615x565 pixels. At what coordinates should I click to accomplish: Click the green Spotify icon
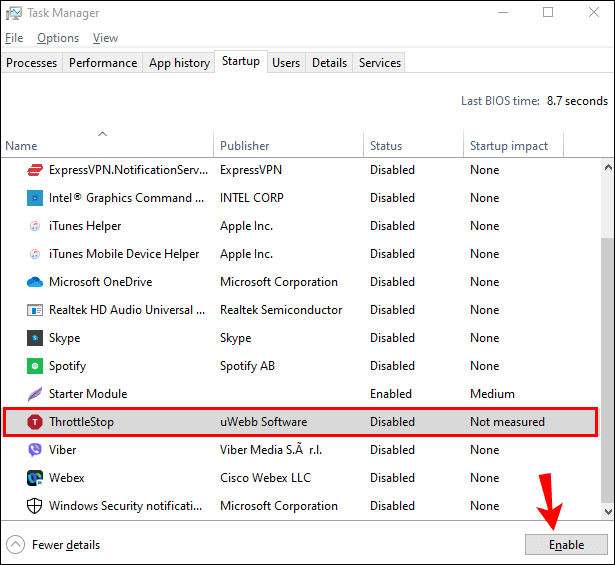pos(35,366)
